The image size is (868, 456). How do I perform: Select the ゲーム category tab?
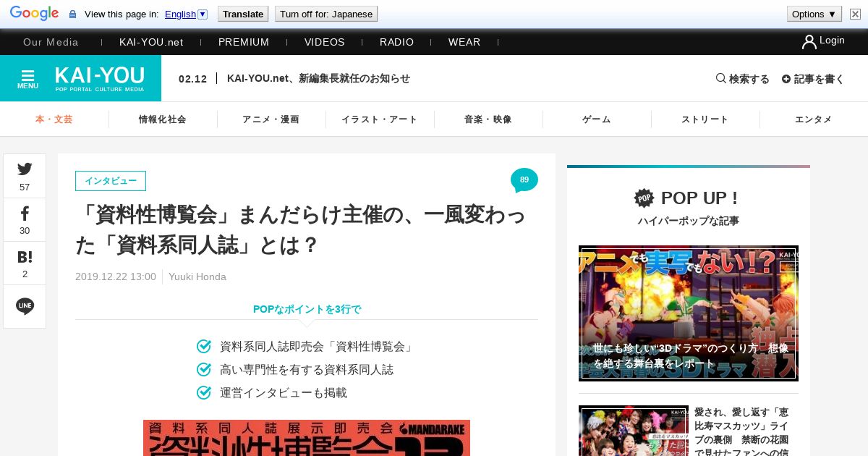[x=597, y=119]
